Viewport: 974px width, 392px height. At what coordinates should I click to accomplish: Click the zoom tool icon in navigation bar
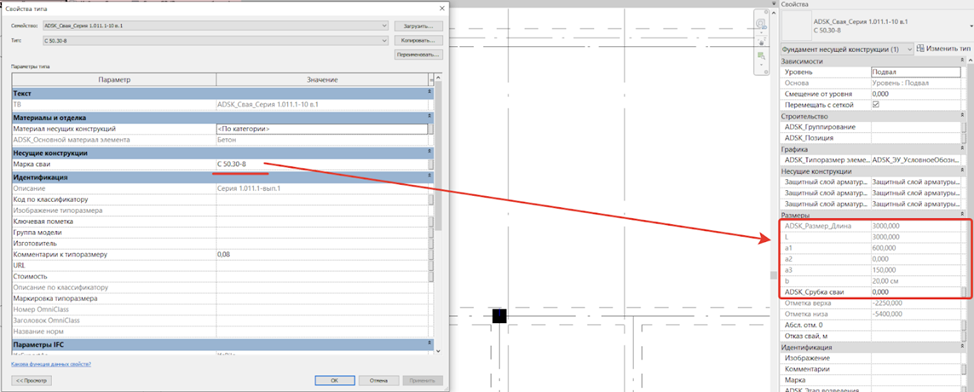click(761, 57)
